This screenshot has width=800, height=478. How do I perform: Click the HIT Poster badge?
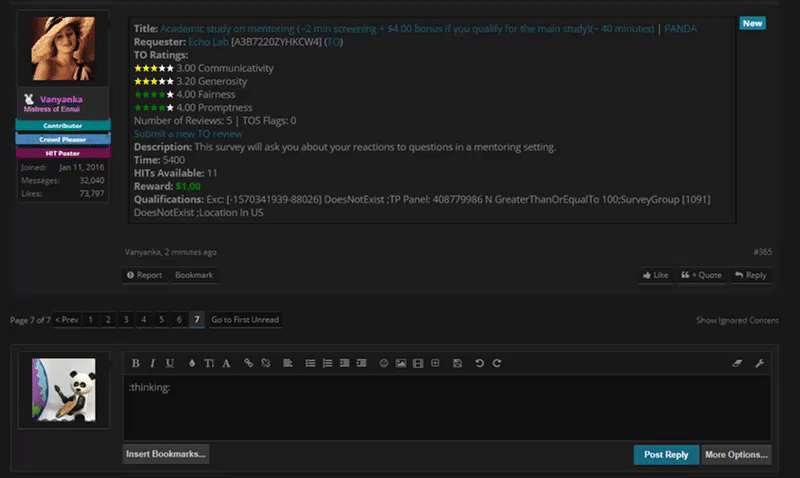(x=63, y=153)
